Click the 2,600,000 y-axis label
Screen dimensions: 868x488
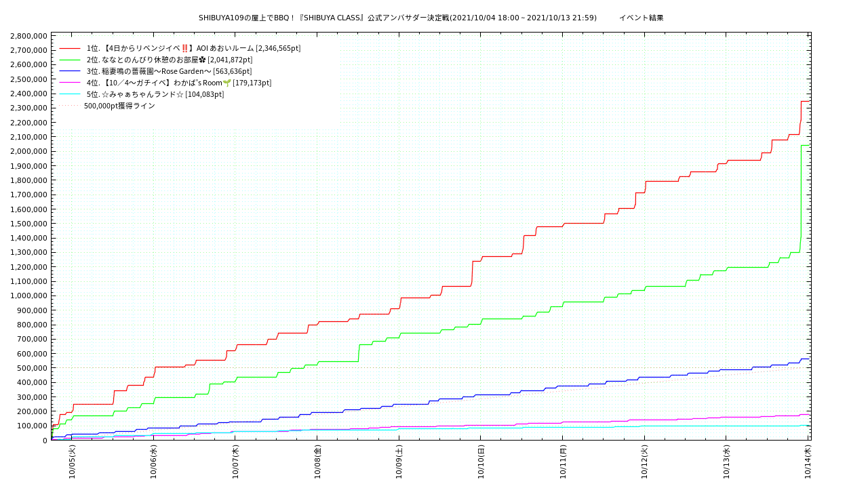point(29,64)
